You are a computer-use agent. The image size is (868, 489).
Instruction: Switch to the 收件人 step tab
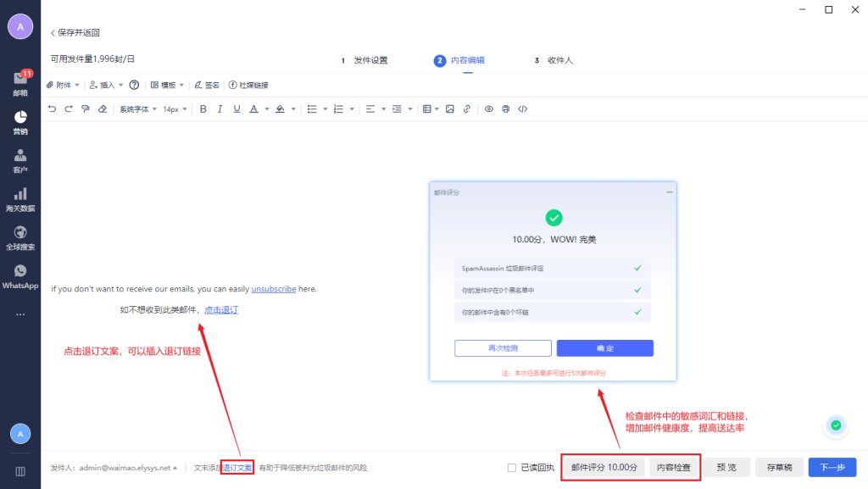(x=559, y=60)
